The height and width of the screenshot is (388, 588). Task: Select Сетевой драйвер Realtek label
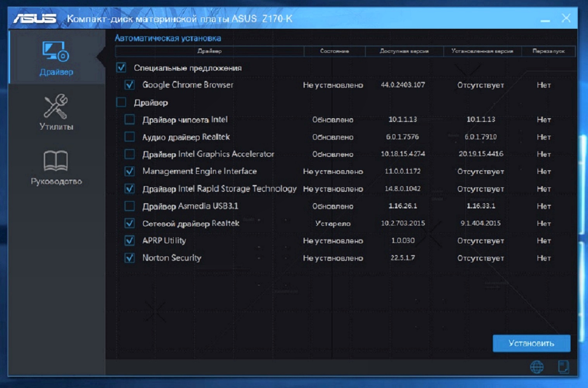(x=190, y=223)
